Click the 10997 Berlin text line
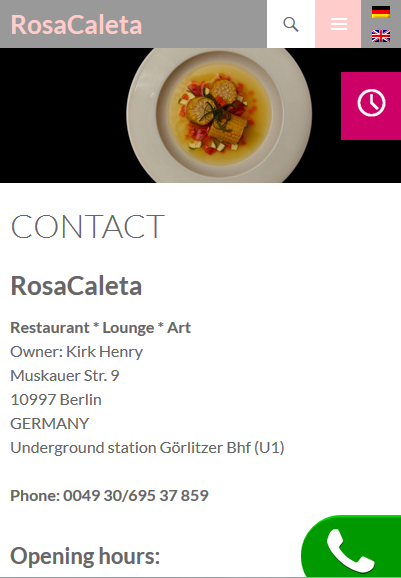Screen dimensions: 401x578 56,400
